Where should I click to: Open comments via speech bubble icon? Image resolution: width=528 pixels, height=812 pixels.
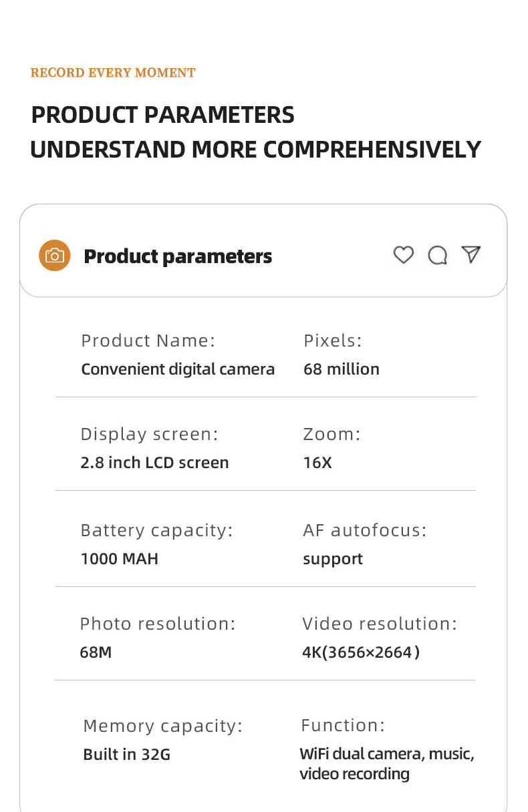click(x=437, y=255)
